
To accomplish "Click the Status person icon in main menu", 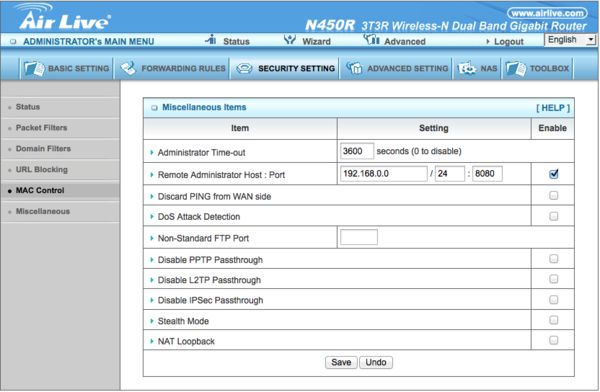I will [x=211, y=39].
